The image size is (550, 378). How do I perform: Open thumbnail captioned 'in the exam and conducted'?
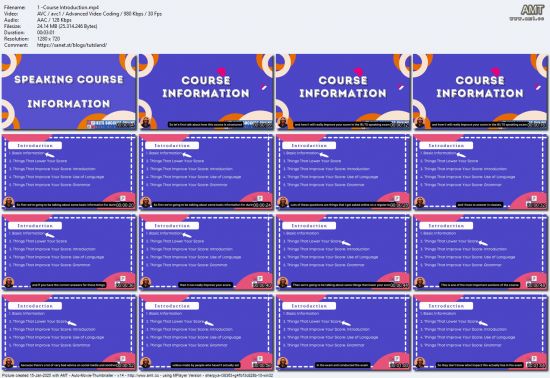[x=343, y=333]
